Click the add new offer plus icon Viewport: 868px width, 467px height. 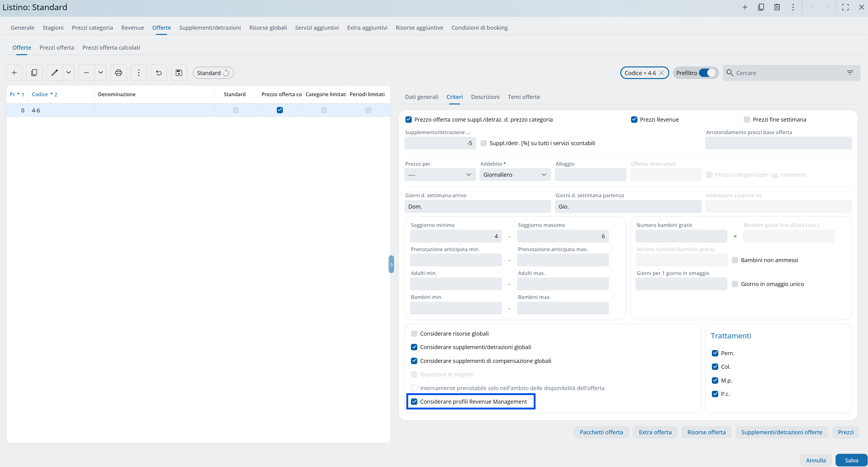[x=14, y=73]
